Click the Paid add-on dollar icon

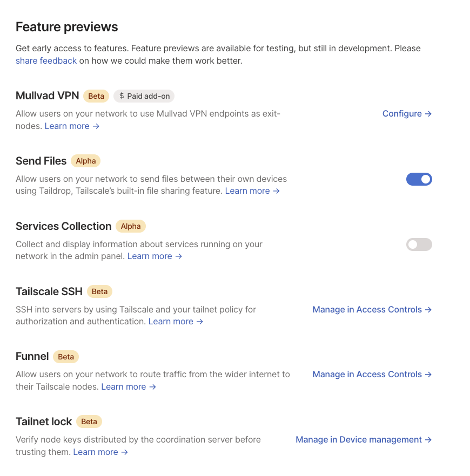[x=122, y=96]
